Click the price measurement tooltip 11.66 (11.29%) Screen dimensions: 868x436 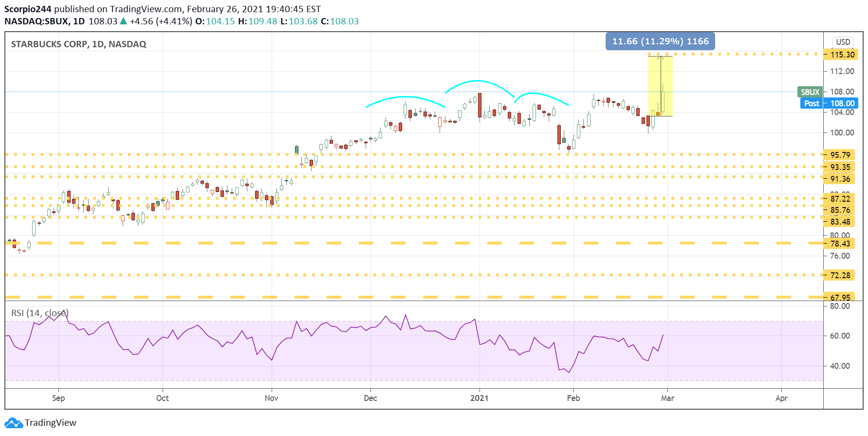coord(660,41)
